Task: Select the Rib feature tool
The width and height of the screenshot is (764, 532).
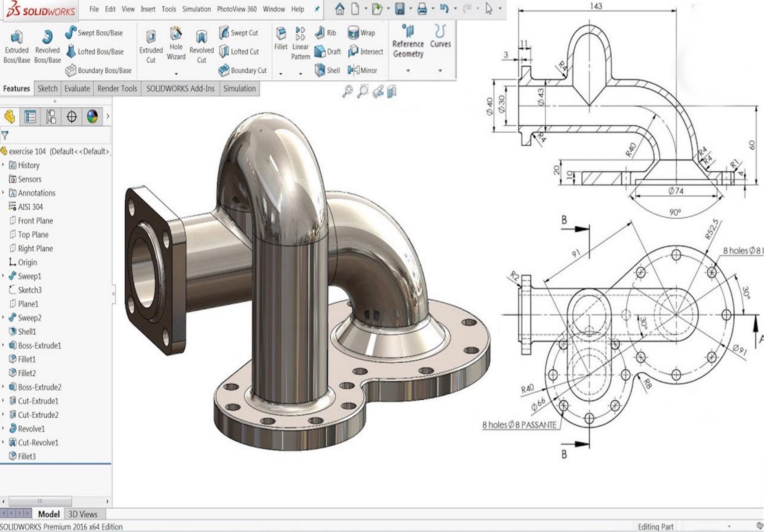Action: tap(320, 33)
